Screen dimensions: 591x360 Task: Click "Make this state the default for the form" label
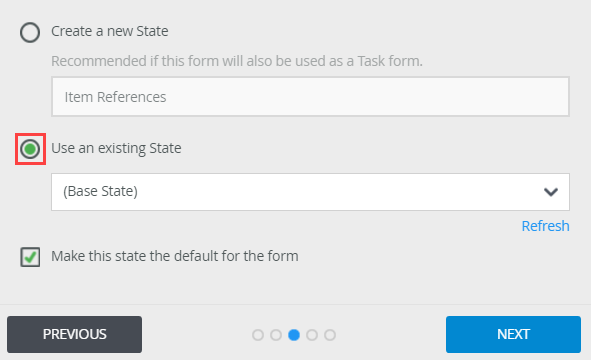tap(175, 256)
